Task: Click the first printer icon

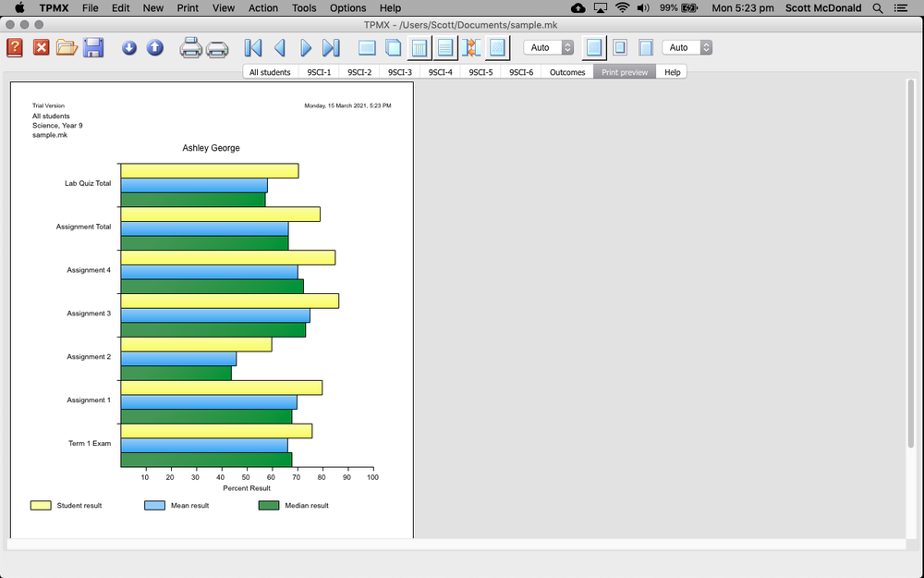Action: pyautogui.click(x=190, y=48)
